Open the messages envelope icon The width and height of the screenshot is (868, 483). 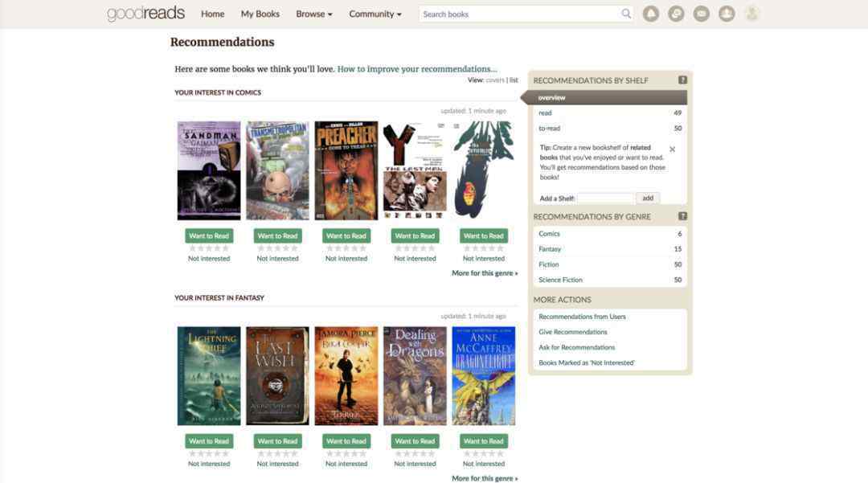pos(702,14)
